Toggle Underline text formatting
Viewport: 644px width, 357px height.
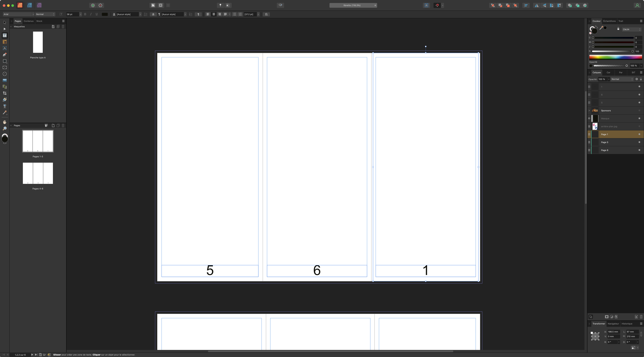97,14
